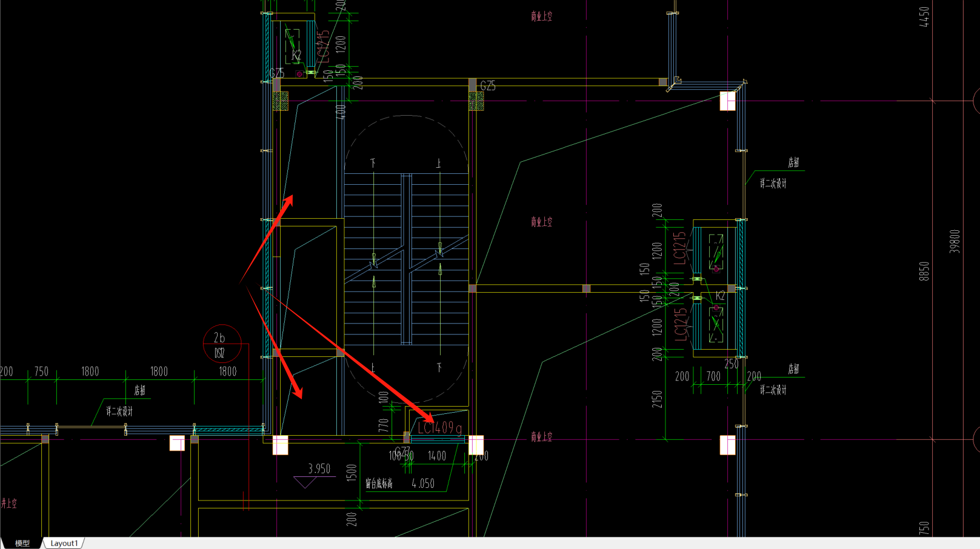Select the LC1409g window label
980x549 pixels.
point(439,428)
